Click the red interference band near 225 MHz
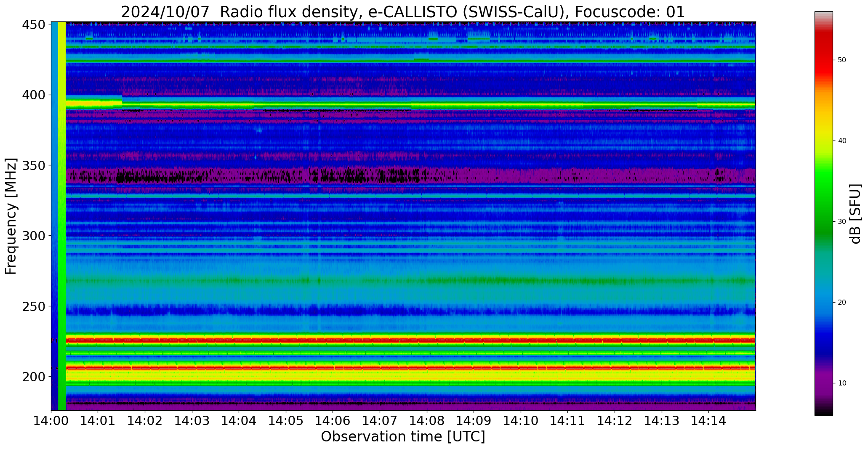Image resolution: width=868 pixels, height=449 pixels. [410, 340]
